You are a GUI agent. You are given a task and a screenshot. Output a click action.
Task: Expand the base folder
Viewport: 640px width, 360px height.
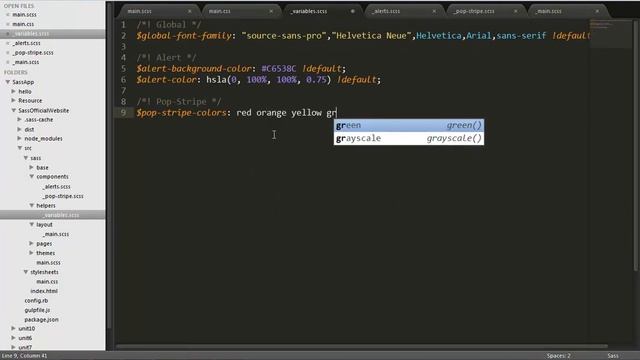[31, 167]
